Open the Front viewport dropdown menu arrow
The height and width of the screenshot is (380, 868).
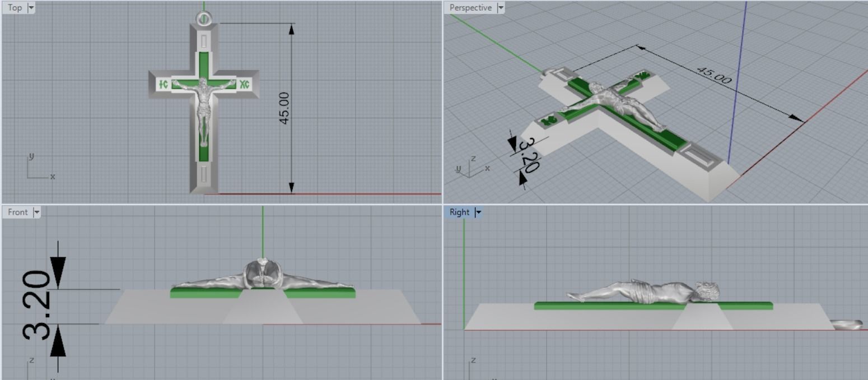point(37,212)
